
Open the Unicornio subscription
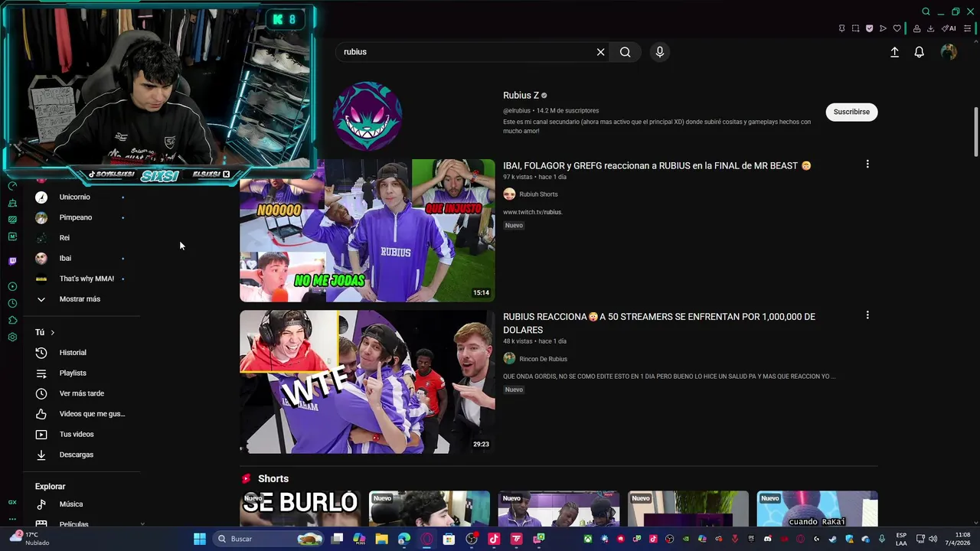pyautogui.click(x=81, y=197)
